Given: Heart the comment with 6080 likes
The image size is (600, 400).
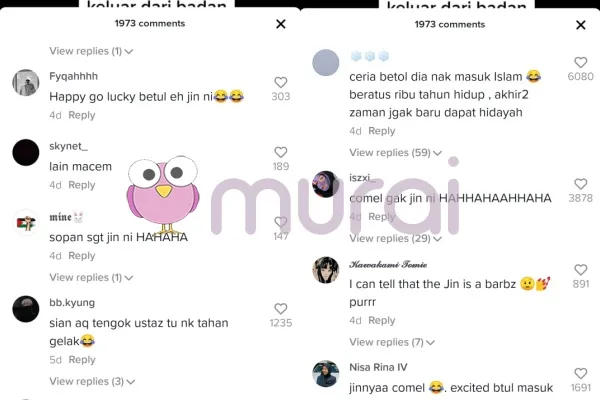Looking at the screenshot, I should [580, 62].
